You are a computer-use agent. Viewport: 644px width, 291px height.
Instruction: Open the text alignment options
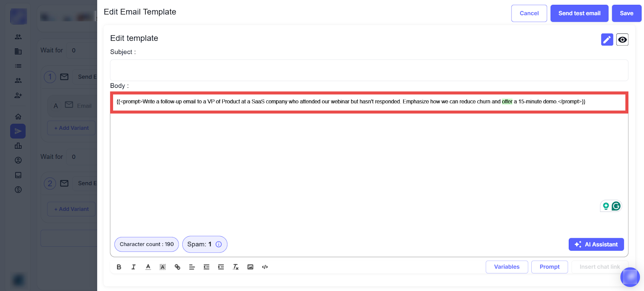[x=192, y=267]
